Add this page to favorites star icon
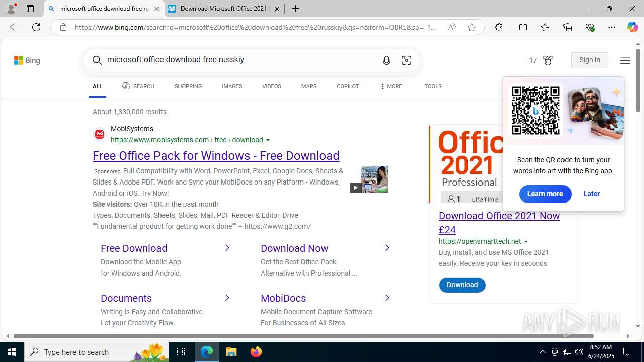 (472, 27)
